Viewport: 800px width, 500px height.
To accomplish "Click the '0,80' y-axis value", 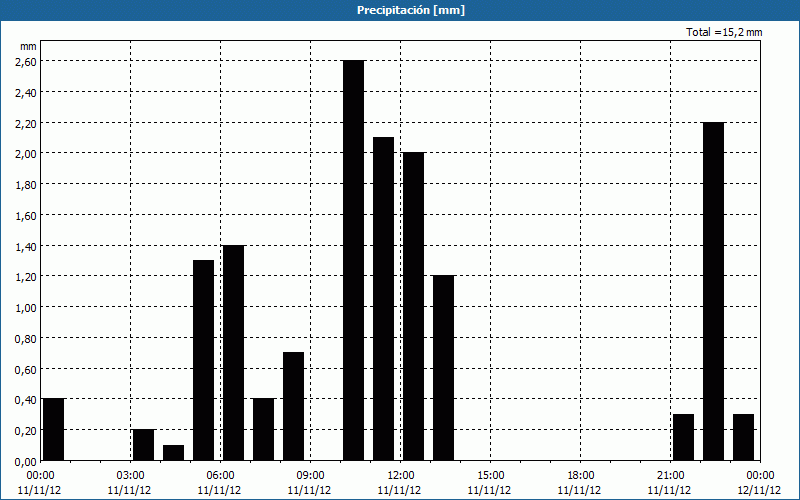I will pos(27,338).
